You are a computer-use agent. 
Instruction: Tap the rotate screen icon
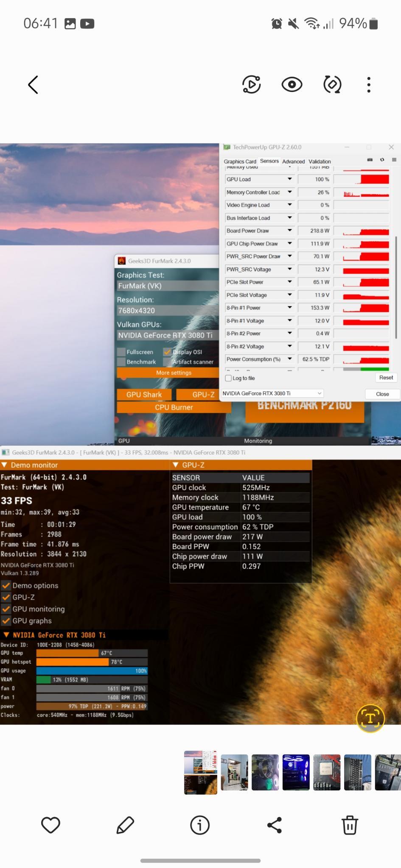(x=332, y=84)
